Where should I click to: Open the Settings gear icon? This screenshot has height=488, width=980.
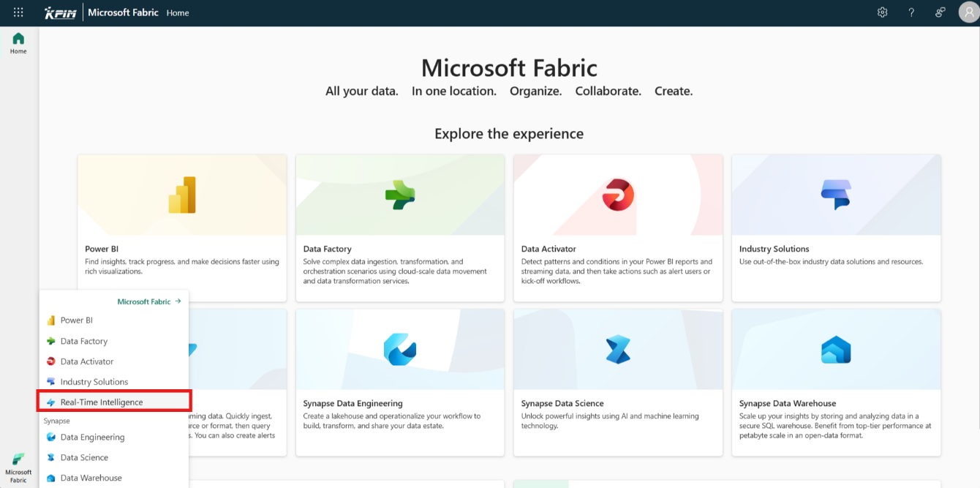(x=883, y=12)
